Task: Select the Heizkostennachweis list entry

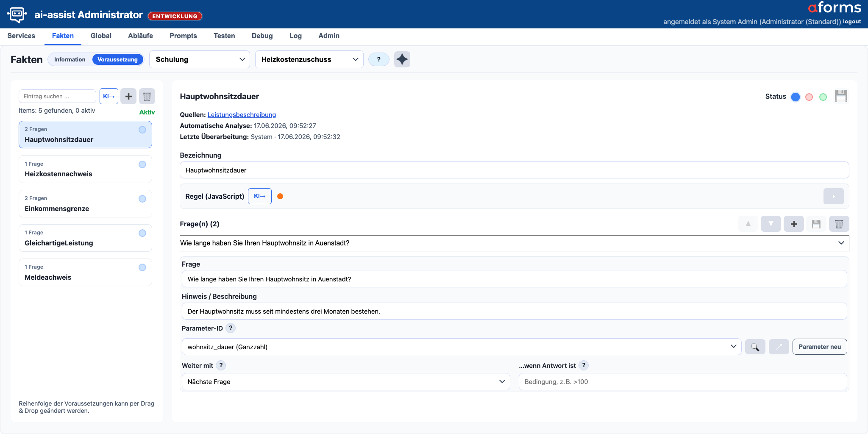Action: pyautogui.click(x=85, y=169)
